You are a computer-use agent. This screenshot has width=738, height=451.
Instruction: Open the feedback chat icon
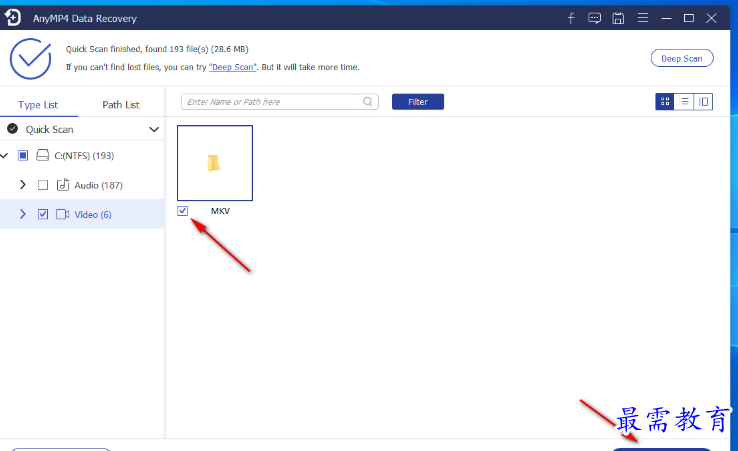pos(594,18)
